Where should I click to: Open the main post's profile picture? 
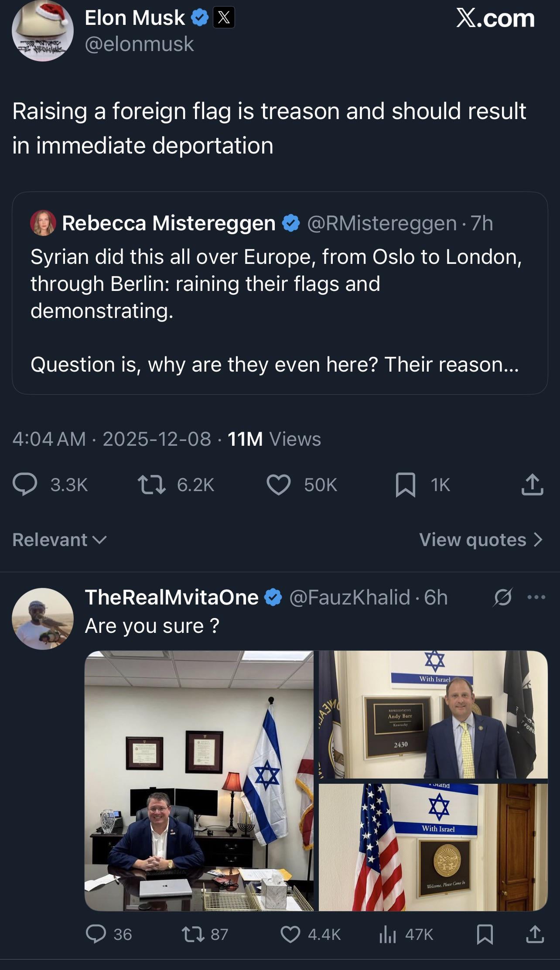42,31
